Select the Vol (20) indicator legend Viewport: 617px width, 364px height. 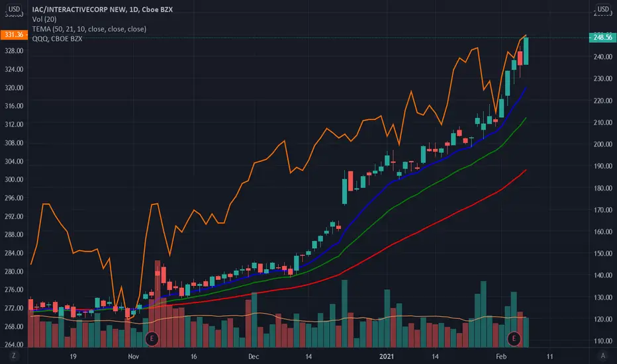(44, 19)
